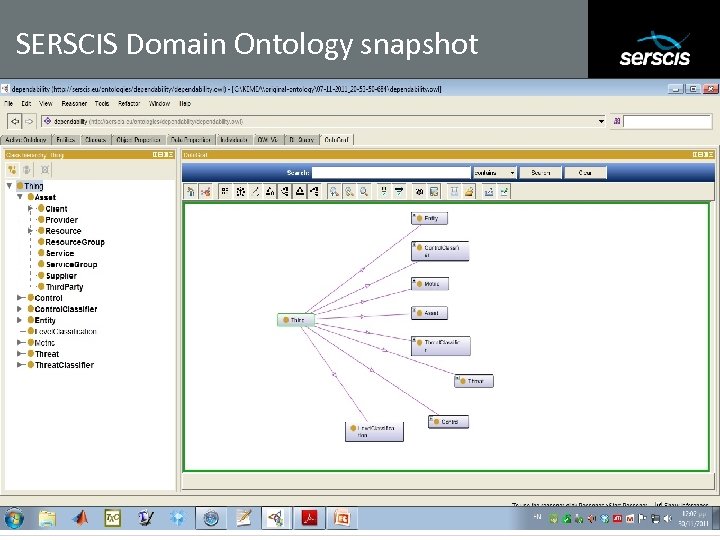Click the reset zoom magnifier icon

click(364, 192)
